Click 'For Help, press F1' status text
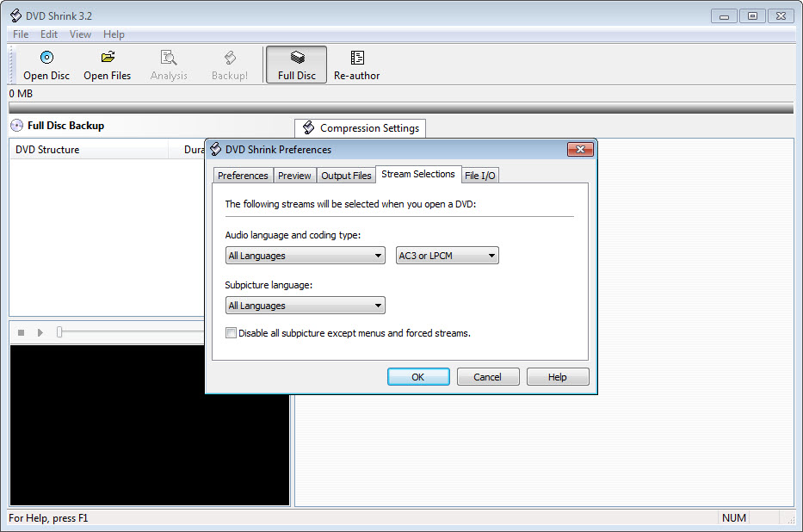 (48, 518)
